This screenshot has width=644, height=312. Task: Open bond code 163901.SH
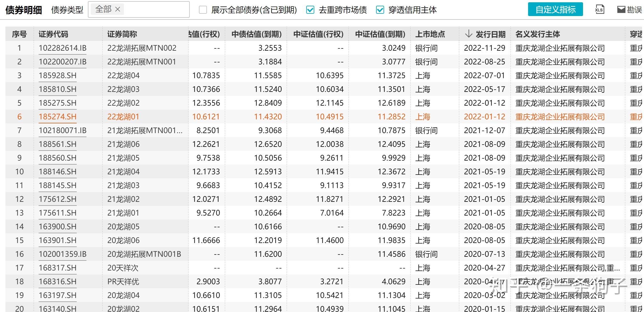click(x=58, y=240)
